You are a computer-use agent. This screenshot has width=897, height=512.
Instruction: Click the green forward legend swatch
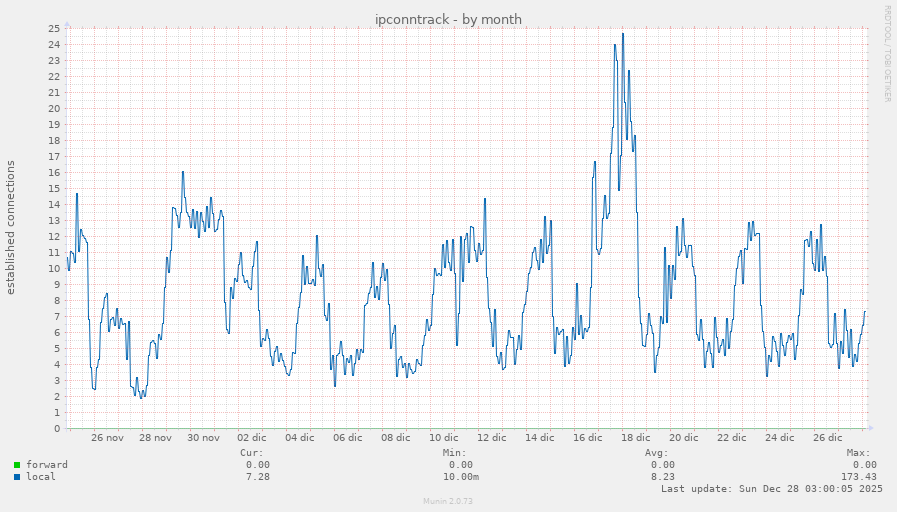click(17, 465)
